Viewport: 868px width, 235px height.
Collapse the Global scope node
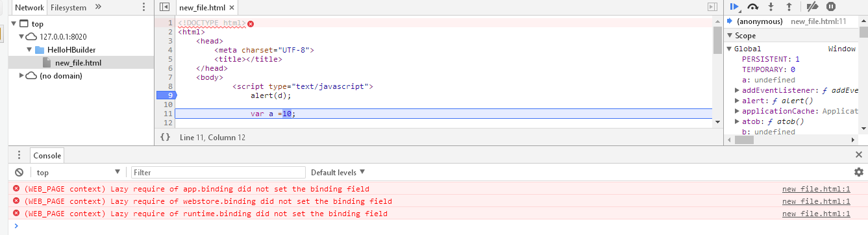pyautogui.click(x=730, y=49)
